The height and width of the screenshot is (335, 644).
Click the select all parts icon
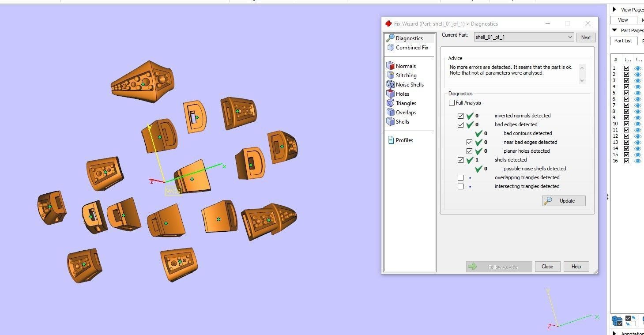coord(617,321)
